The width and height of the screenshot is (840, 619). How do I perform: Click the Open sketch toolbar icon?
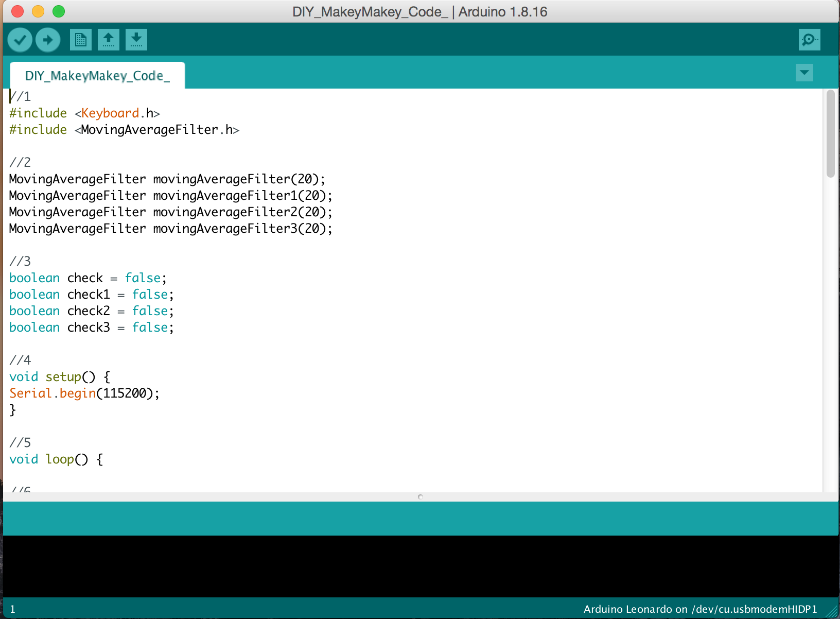coord(109,39)
